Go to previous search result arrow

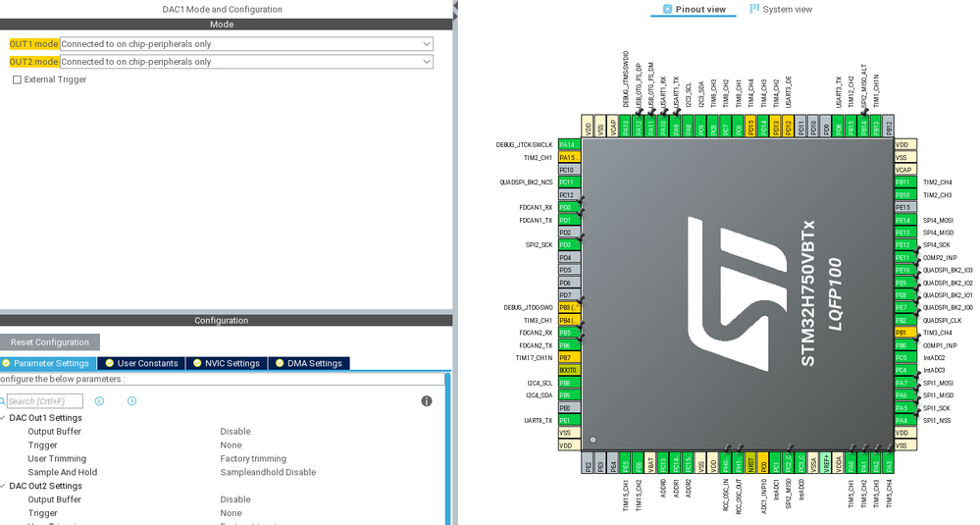pos(99,401)
